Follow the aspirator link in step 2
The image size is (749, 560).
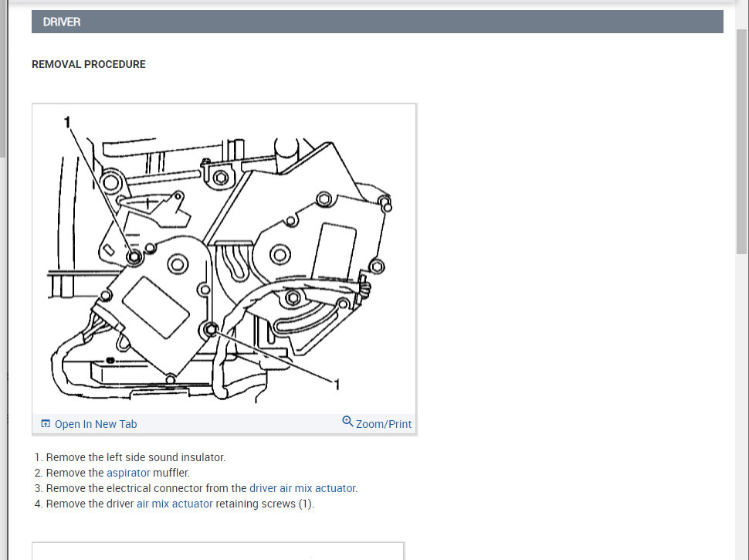tap(128, 473)
